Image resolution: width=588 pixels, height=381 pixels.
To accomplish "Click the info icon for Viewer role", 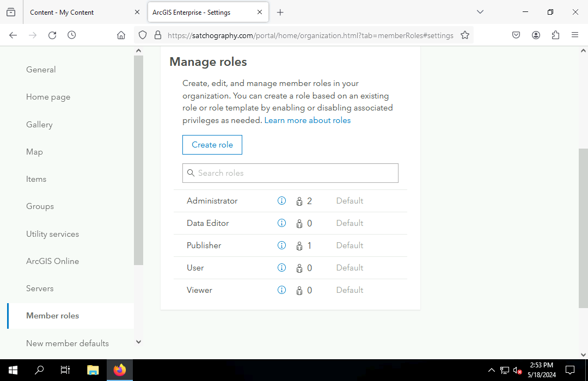I will pos(281,290).
